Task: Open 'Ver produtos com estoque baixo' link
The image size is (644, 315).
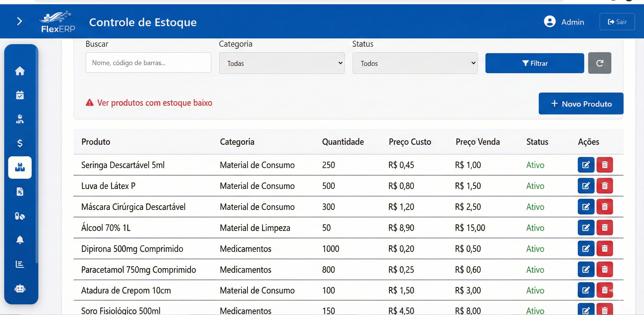Action: (155, 103)
